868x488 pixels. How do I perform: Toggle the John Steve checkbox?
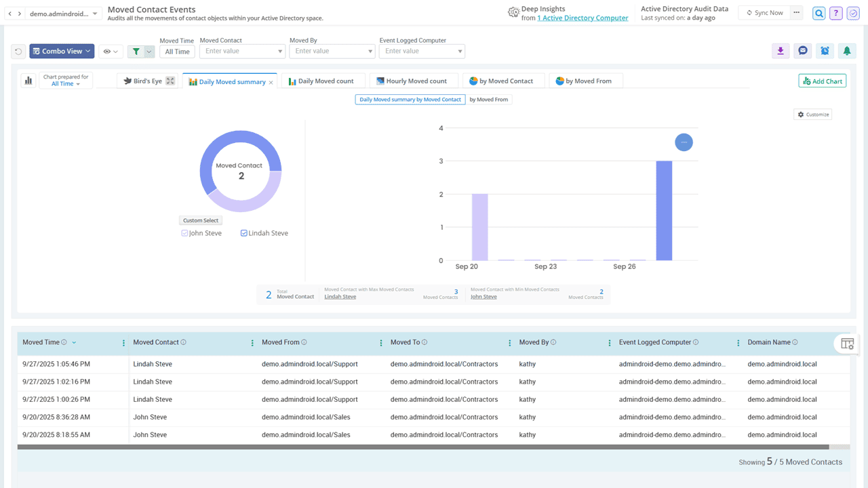pos(184,233)
